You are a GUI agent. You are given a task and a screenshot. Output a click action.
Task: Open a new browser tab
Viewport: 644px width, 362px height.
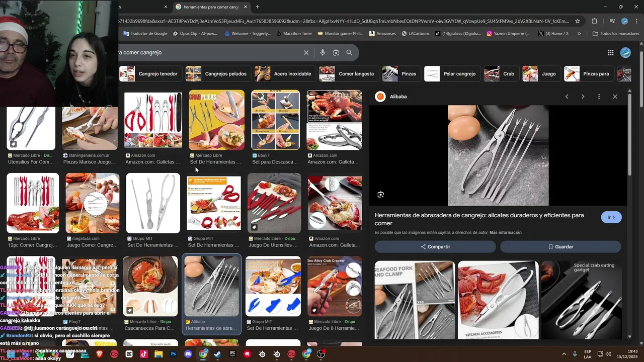pyautogui.click(x=258, y=7)
